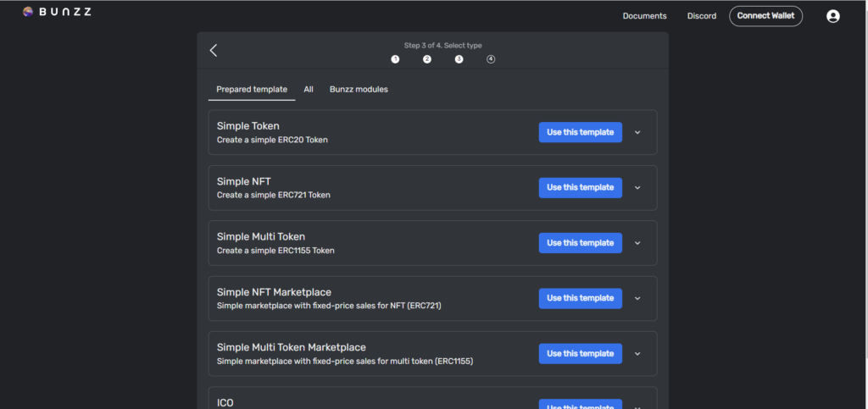Click the Simple Multi Token title
The height and width of the screenshot is (409, 868).
[261, 236]
